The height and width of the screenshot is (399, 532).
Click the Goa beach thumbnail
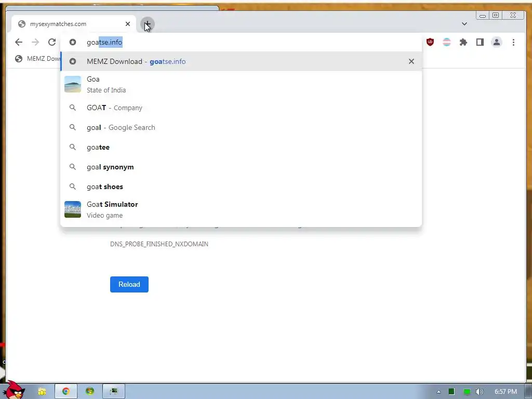point(73,84)
